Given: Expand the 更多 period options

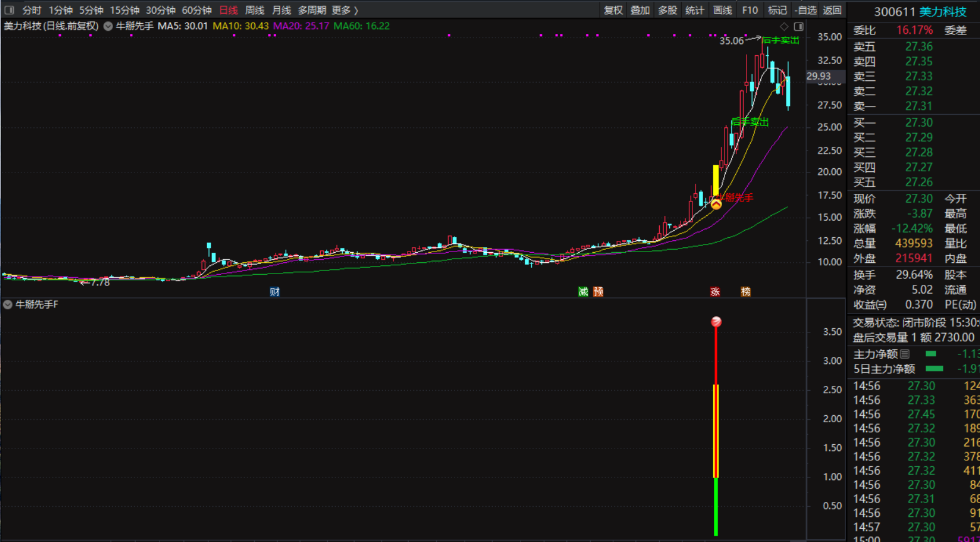Looking at the screenshot, I should [x=345, y=10].
